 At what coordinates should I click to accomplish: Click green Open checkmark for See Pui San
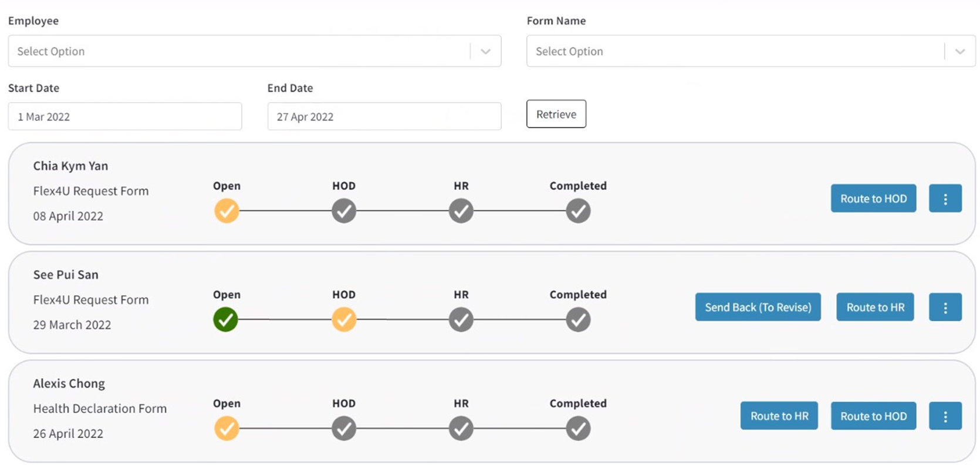225,319
